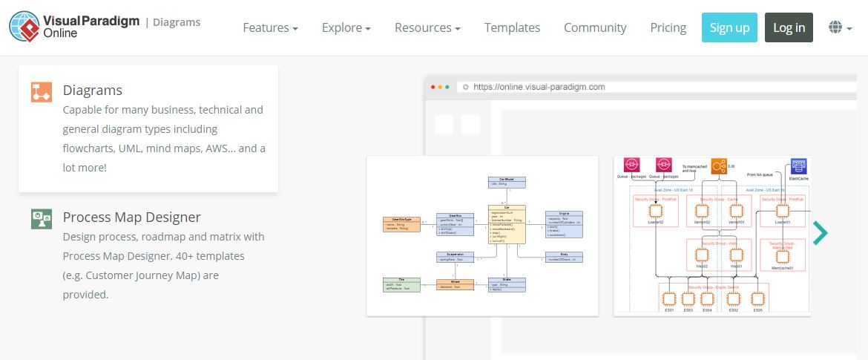The height and width of the screenshot is (360, 868).
Task: Click the Diagrams link beside the logo
Action: click(x=177, y=23)
